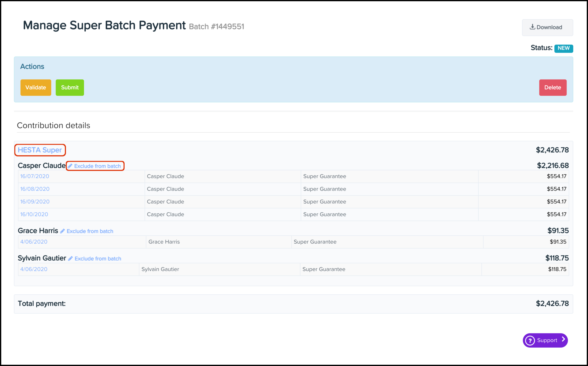Open Sylvain Gautier 4/06/2020 pay run

pyautogui.click(x=34, y=269)
